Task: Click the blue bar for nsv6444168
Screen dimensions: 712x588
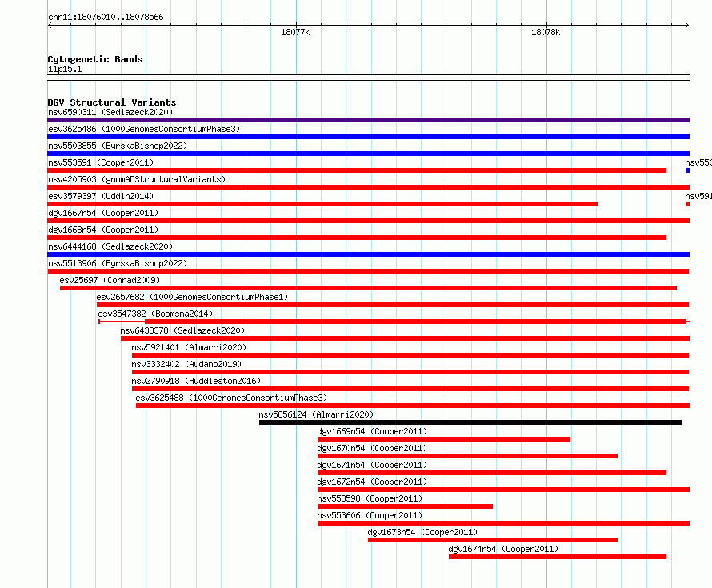Action: click(368, 254)
